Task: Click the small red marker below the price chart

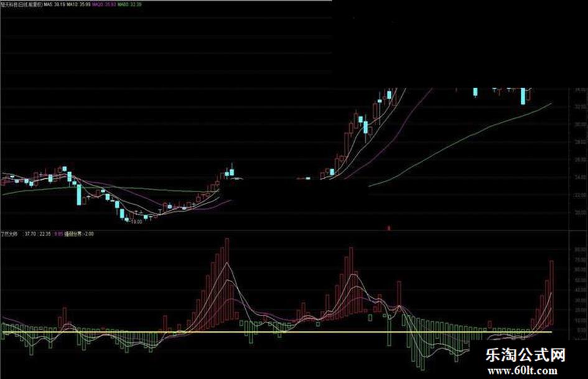Action: pyautogui.click(x=388, y=228)
